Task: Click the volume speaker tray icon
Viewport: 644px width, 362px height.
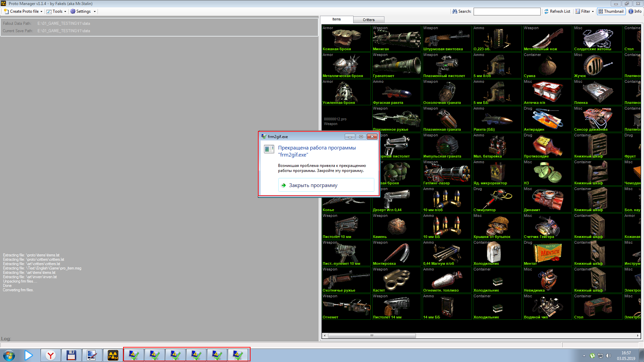Action: click(608, 356)
